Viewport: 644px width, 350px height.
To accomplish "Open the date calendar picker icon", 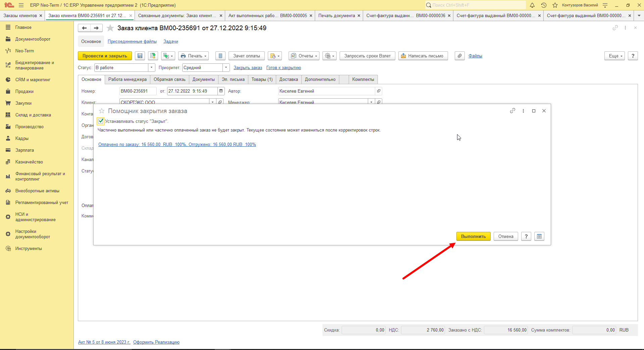I will pyautogui.click(x=221, y=91).
